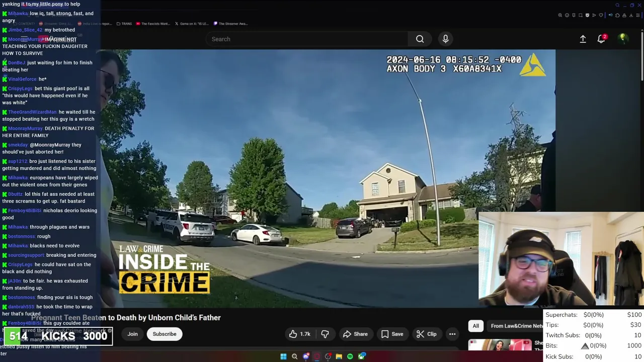Open the recommended video thumbnail below chips

(x=500, y=345)
